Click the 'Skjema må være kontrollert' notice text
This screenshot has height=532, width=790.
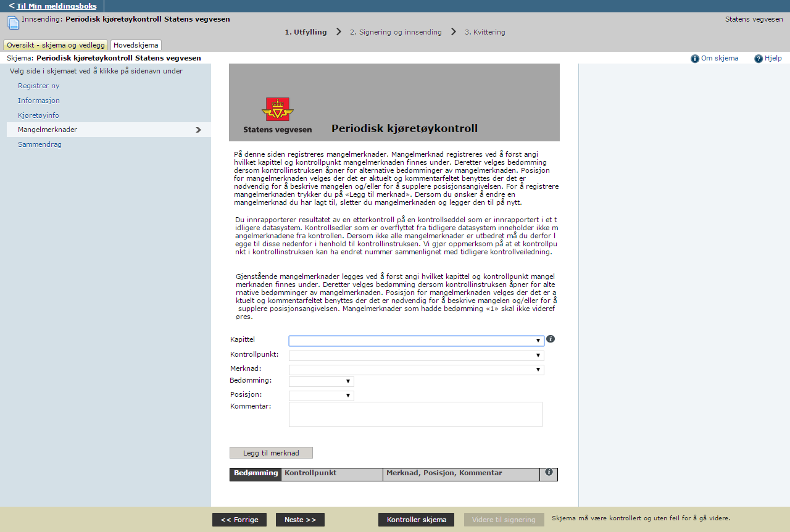pos(641,518)
